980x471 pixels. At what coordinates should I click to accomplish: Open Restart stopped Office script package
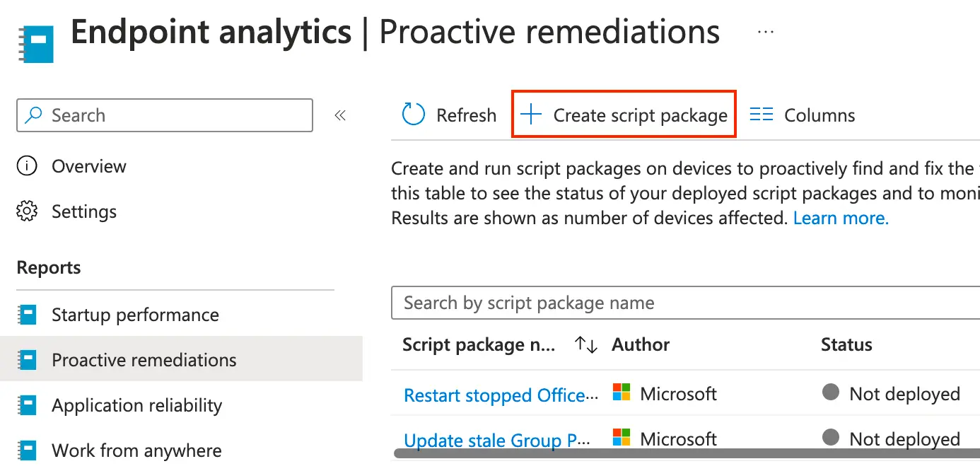[x=495, y=395]
